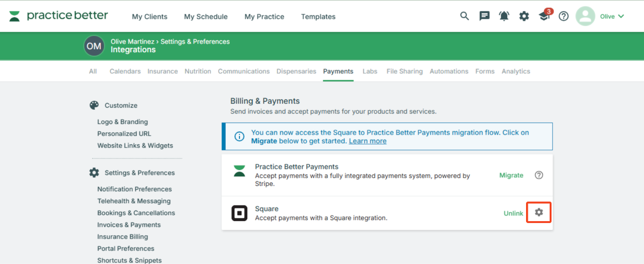The width and height of the screenshot is (644, 264).
Task: Click the Integrations page title
Action: pyautogui.click(x=133, y=50)
